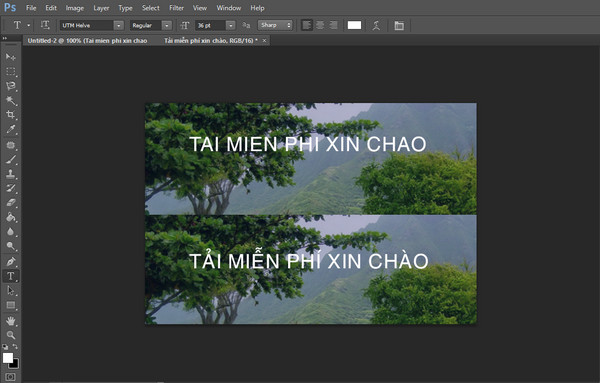600x383 pixels.
Task: Open the Window menu
Action: [228, 8]
